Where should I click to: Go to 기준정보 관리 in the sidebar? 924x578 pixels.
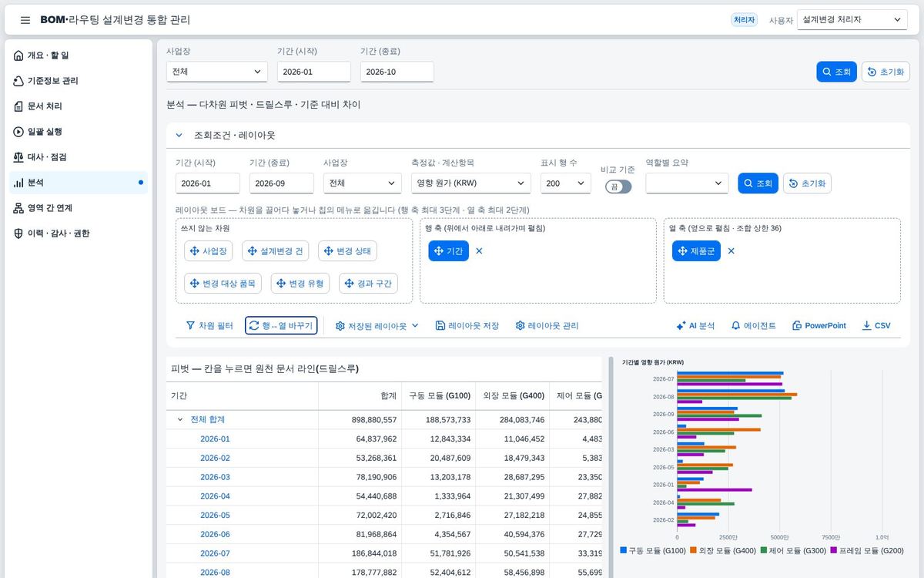[x=79, y=81]
